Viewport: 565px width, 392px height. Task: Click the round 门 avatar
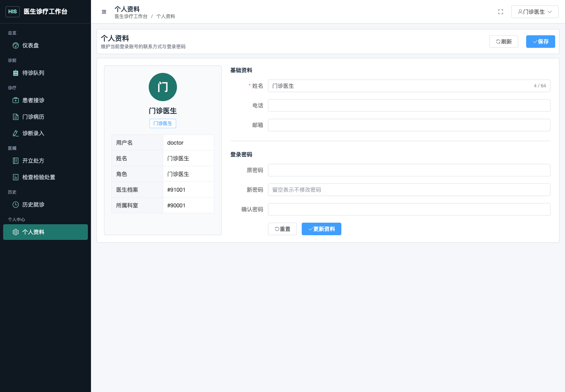(163, 87)
